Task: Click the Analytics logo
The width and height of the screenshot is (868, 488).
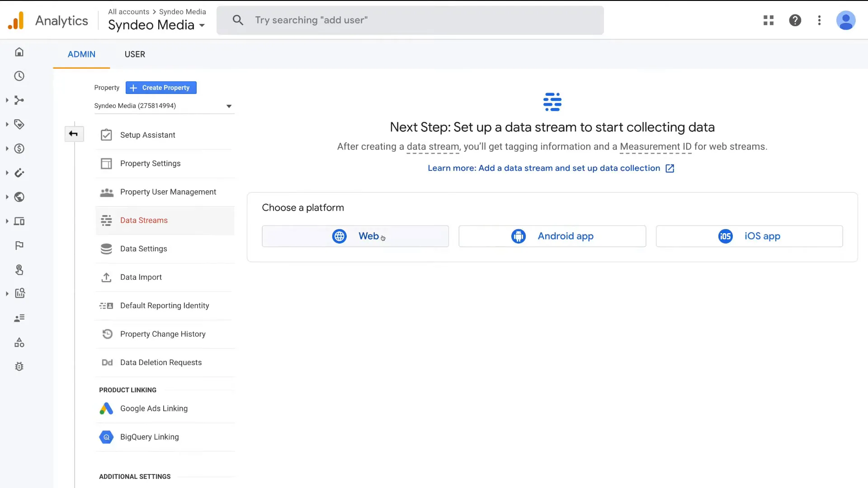Action: pyautogui.click(x=16, y=21)
